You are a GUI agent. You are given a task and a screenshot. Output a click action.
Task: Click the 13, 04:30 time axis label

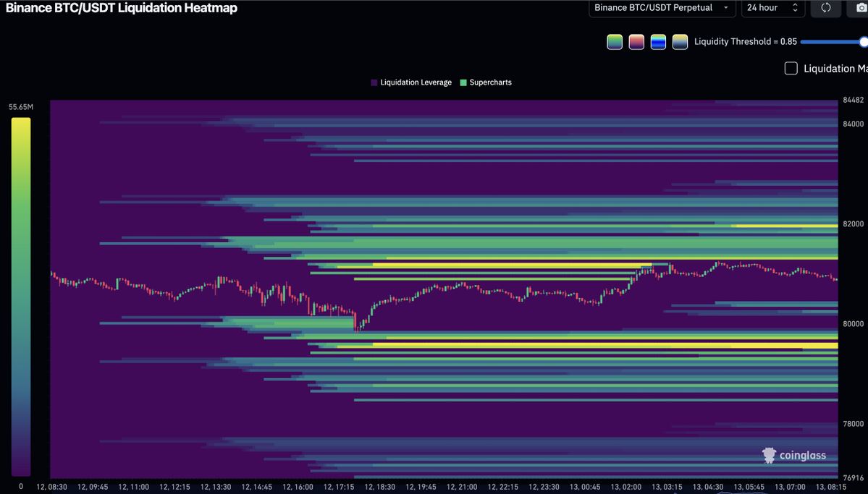[x=708, y=487]
